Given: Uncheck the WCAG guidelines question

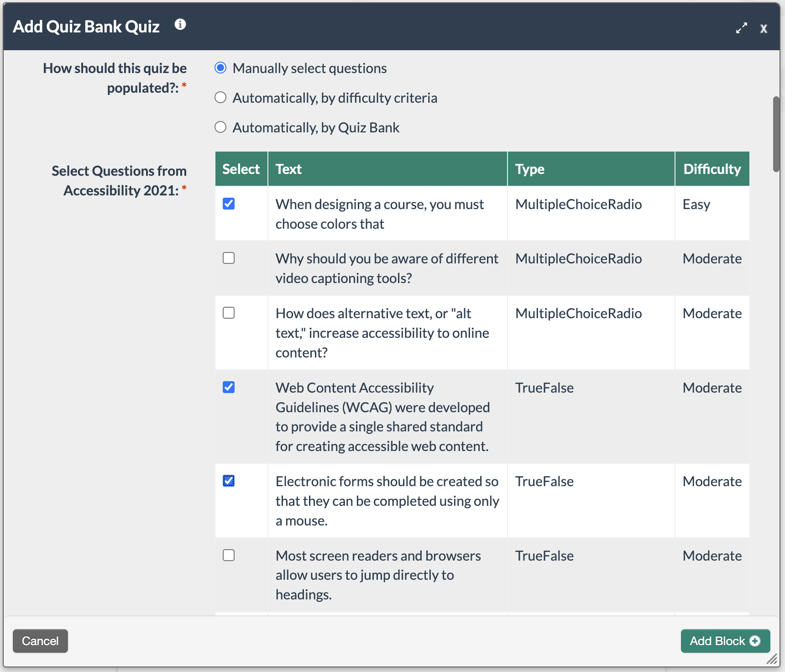Looking at the screenshot, I should [229, 387].
